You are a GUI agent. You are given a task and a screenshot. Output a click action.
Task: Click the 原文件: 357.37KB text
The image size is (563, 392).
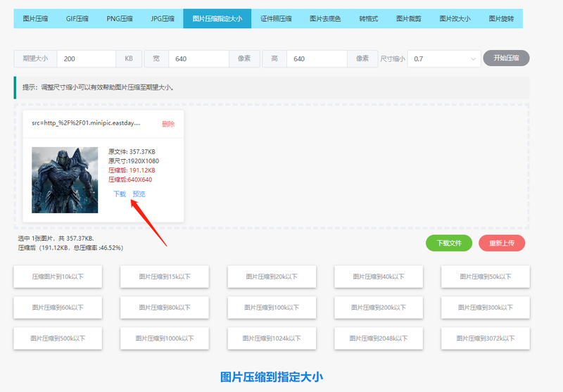coord(132,151)
